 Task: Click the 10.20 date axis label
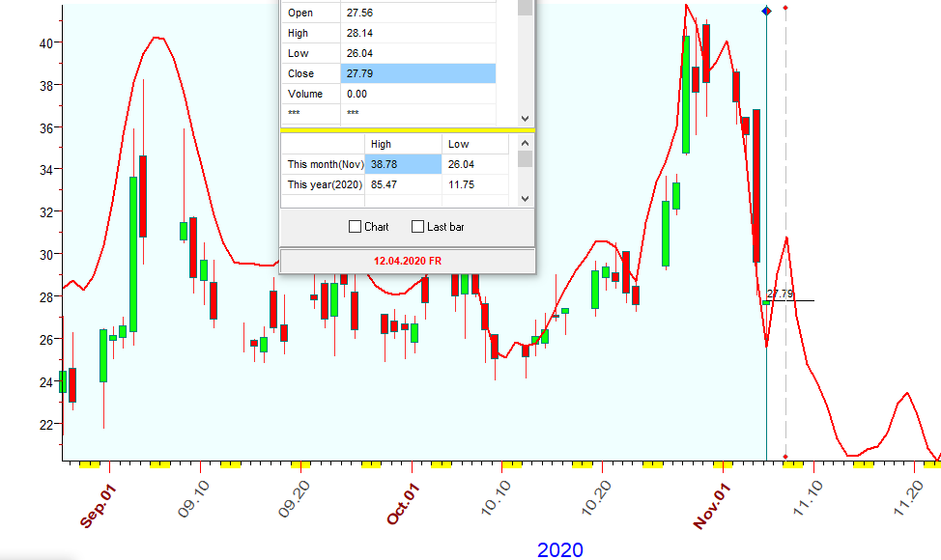click(596, 498)
